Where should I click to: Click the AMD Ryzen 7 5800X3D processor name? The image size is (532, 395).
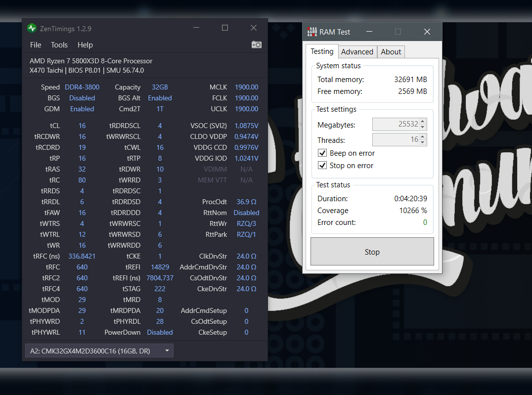click(x=91, y=61)
